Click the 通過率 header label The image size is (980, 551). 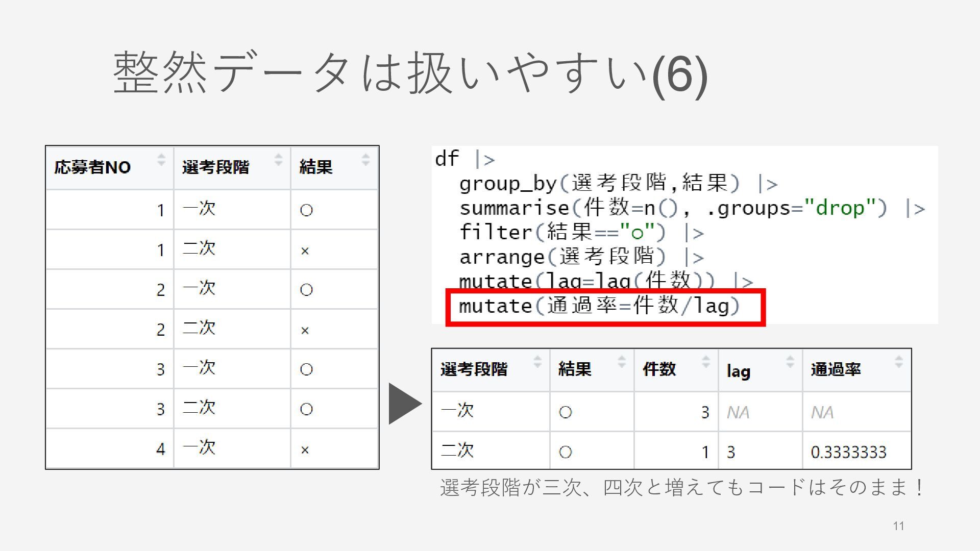click(836, 369)
